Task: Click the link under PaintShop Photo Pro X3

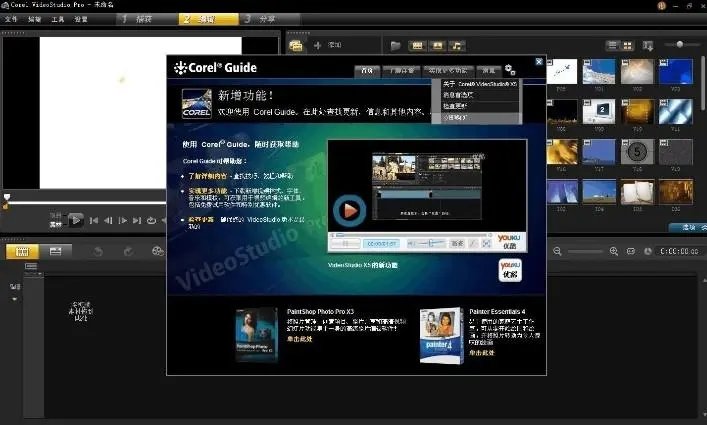Action: [x=299, y=339]
